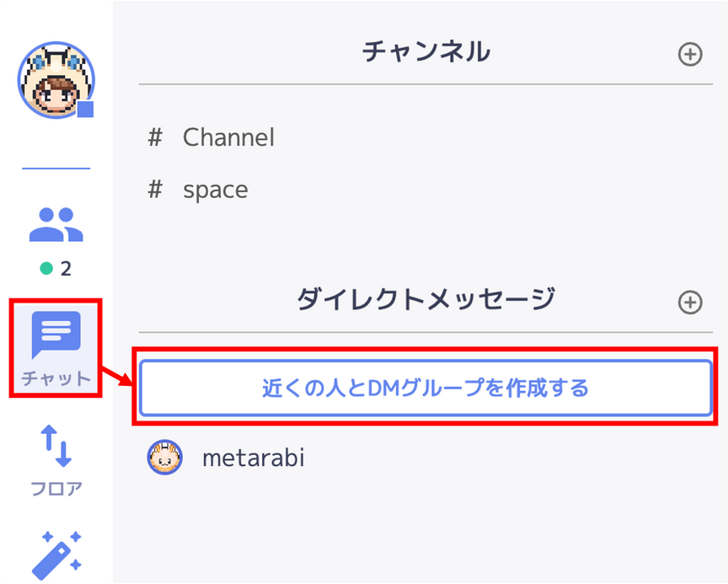
Task: Click the metarabi rabbit avatar icon
Action: tap(165, 458)
